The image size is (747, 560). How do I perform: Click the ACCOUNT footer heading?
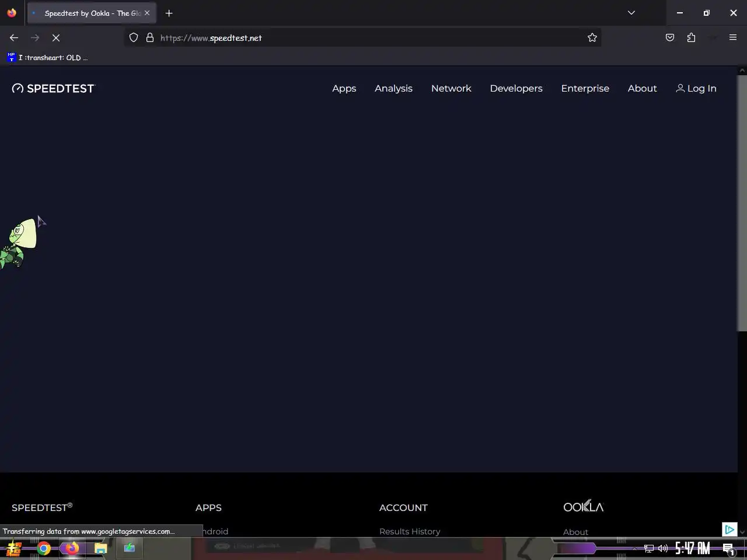pos(403,508)
